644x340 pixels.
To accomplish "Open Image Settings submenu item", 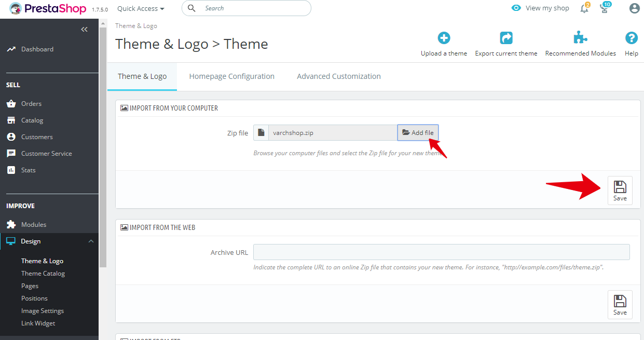I will point(43,311).
